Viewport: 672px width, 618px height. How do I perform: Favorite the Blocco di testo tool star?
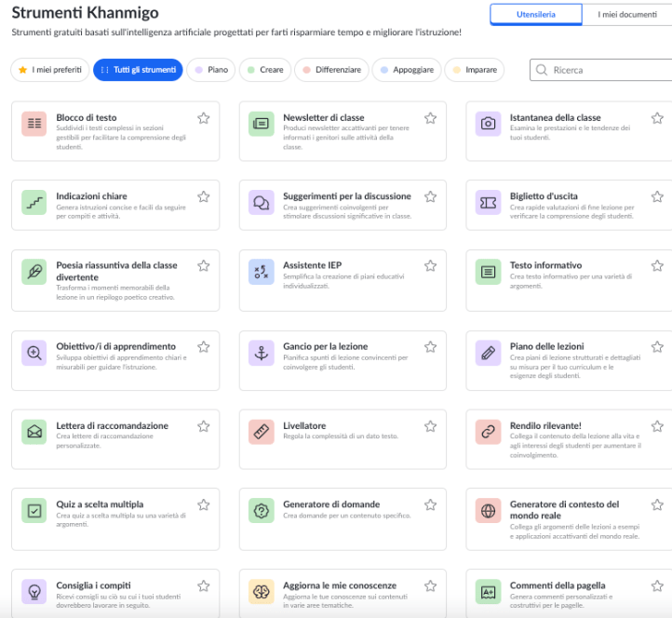tap(203, 118)
